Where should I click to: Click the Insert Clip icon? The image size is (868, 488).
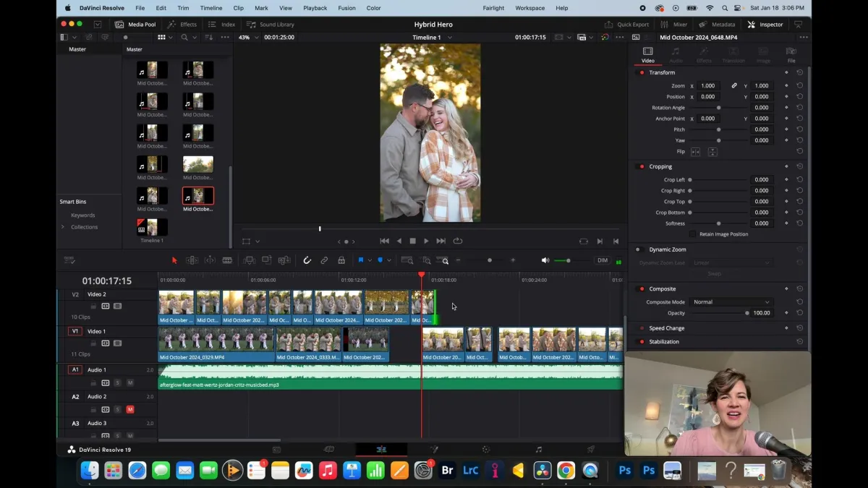(249, 260)
